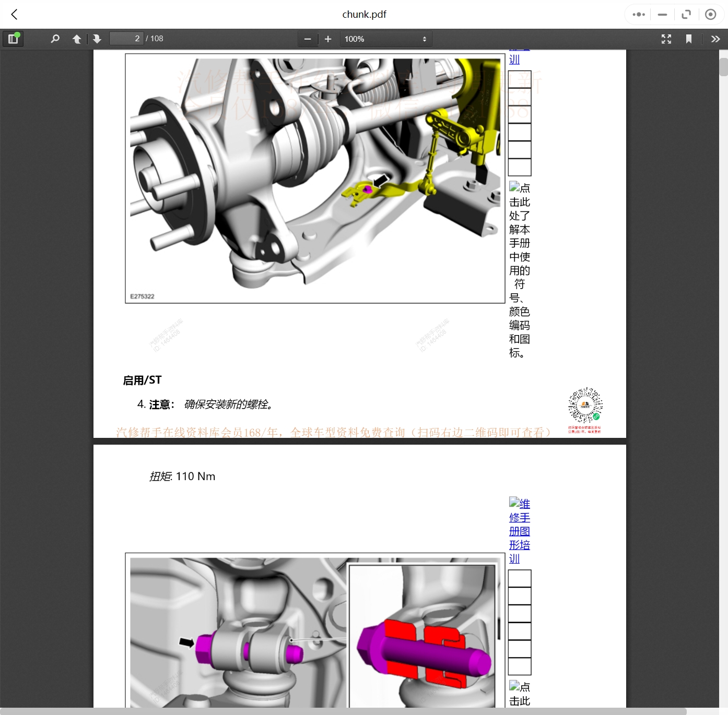
Task: Go to the previous page
Action: point(76,39)
